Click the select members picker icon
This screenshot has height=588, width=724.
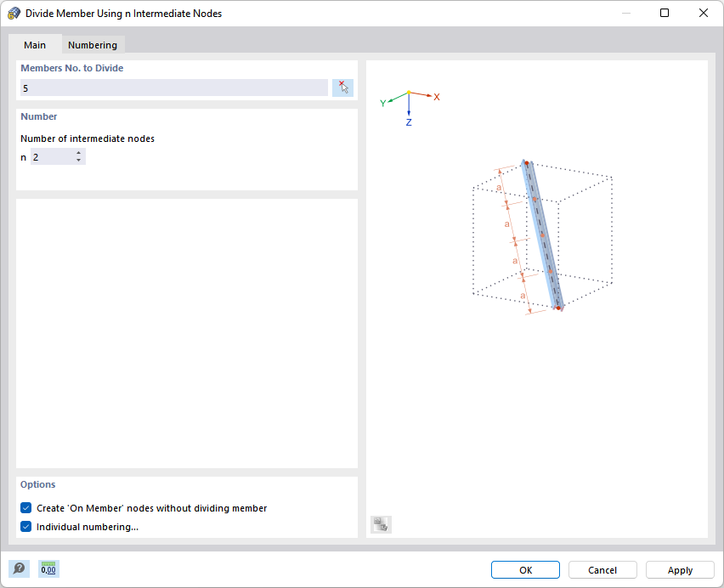(x=342, y=88)
